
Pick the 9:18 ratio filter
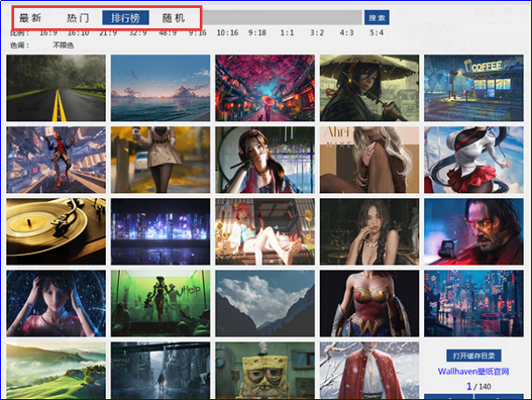[257, 33]
